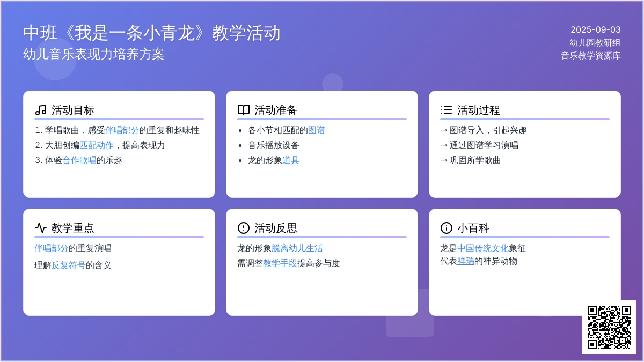Image resolution: width=644 pixels, height=362 pixels.
Task: Click the line → 巩固所学歌曲
Action: 471,160
